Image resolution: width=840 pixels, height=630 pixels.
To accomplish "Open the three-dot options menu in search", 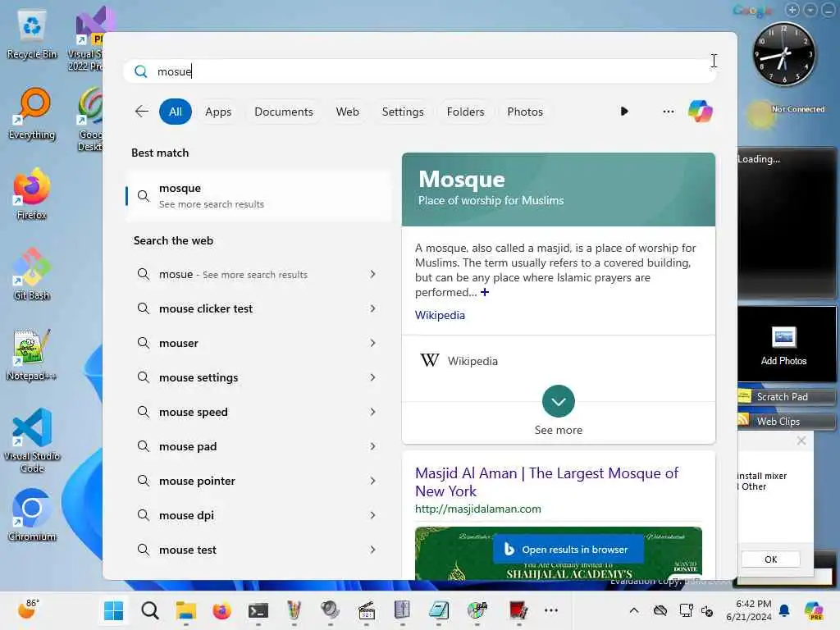I will tap(668, 112).
